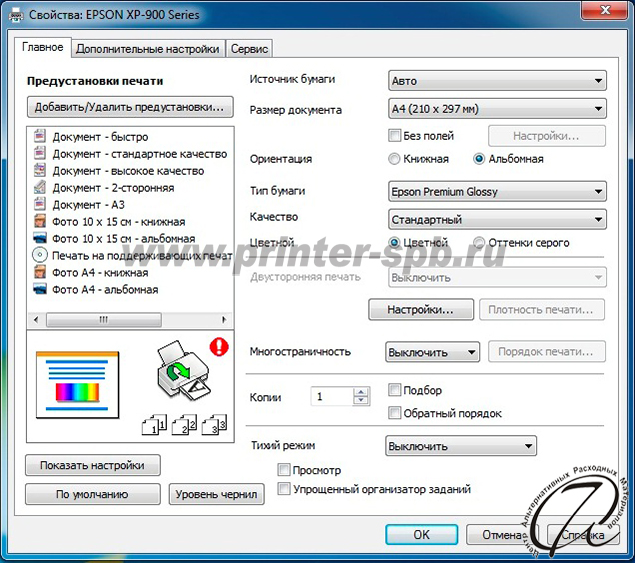Viewport: 635px width, 563px height.
Task: Select preset 'Документ - 2-сторонняя'
Action: tap(113, 188)
